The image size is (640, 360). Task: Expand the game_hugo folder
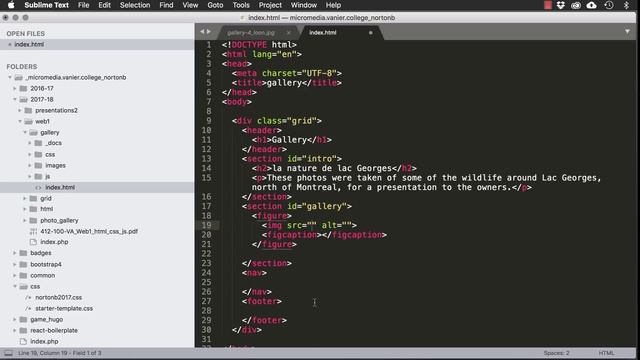(15, 319)
